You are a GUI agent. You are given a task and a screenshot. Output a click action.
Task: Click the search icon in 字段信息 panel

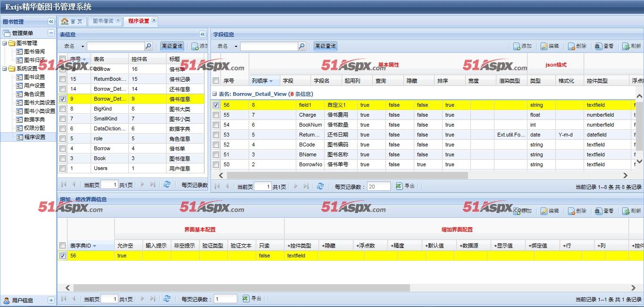pyautogui.click(x=302, y=46)
